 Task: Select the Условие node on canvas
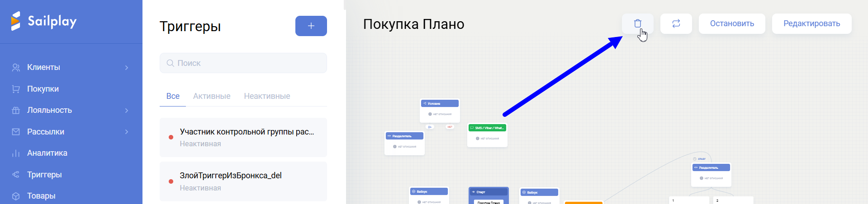(440, 104)
